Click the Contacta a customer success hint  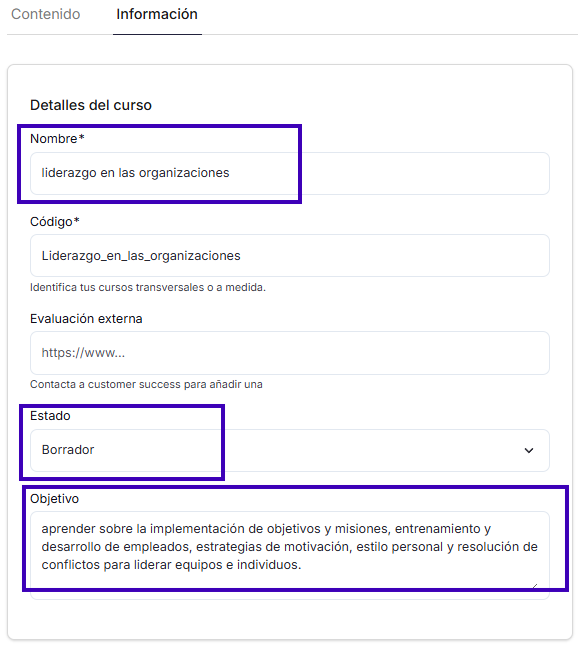[x=146, y=385]
